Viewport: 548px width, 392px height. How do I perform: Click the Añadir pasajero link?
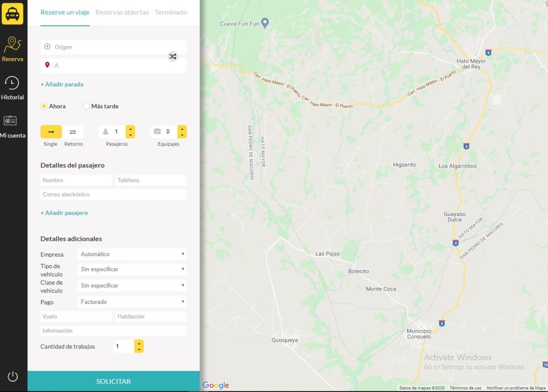64,212
